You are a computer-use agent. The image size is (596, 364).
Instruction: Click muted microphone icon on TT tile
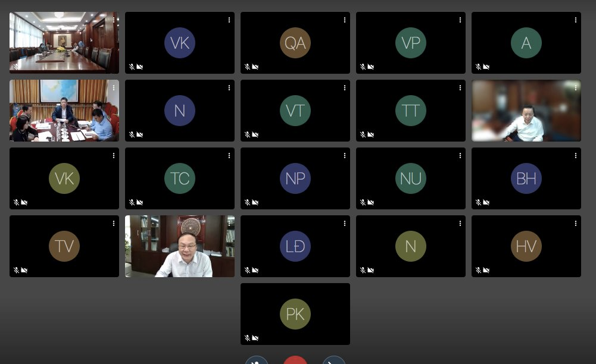[x=363, y=134]
